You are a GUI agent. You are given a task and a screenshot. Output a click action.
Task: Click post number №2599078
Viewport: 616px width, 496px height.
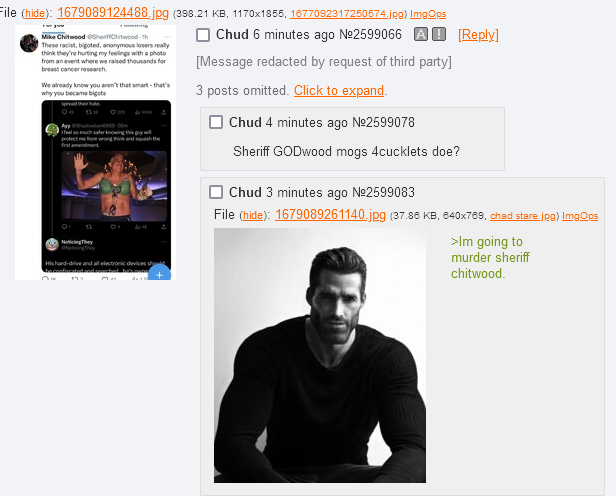pyautogui.click(x=383, y=123)
